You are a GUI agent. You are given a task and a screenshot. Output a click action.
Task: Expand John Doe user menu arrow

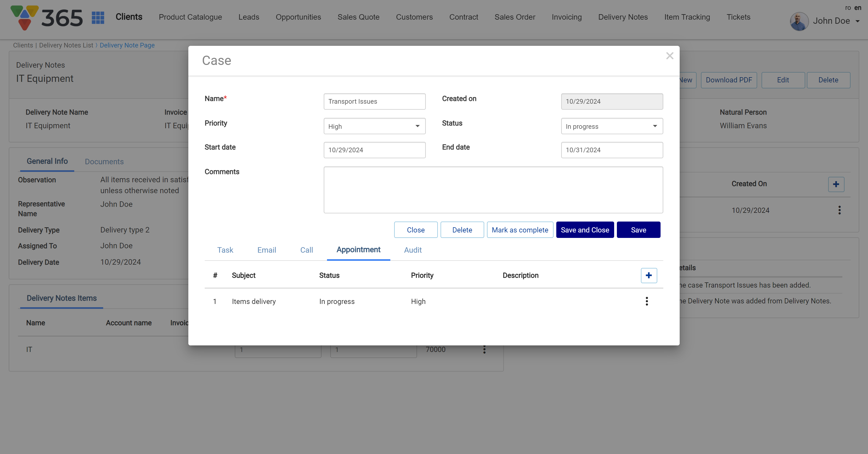(x=858, y=21)
